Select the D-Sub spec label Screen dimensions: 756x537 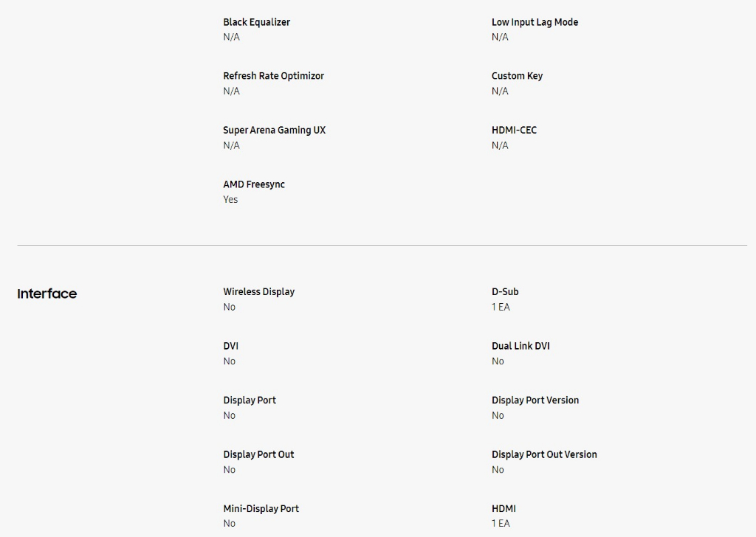click(505, 291)
